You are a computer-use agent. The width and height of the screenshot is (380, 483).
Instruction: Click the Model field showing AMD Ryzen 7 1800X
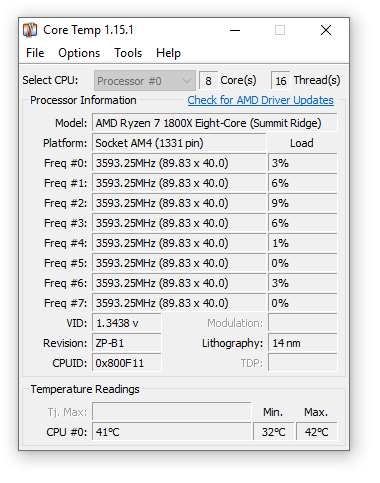click(x=215, y=123)
